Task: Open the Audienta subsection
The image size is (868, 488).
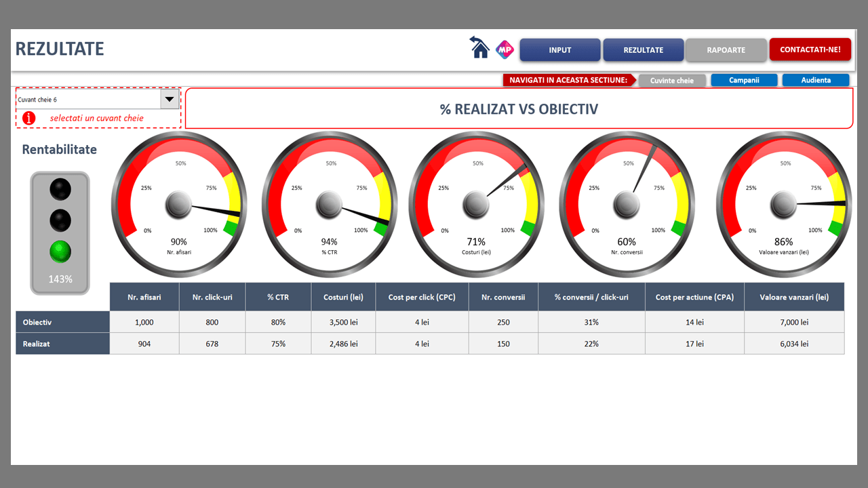Action: pyautogui.click(x=816, y=80)
